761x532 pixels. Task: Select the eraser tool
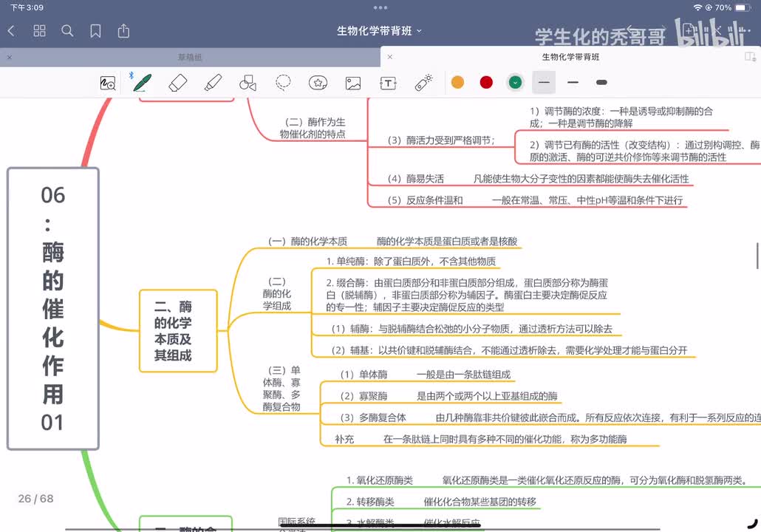[178, 83]
